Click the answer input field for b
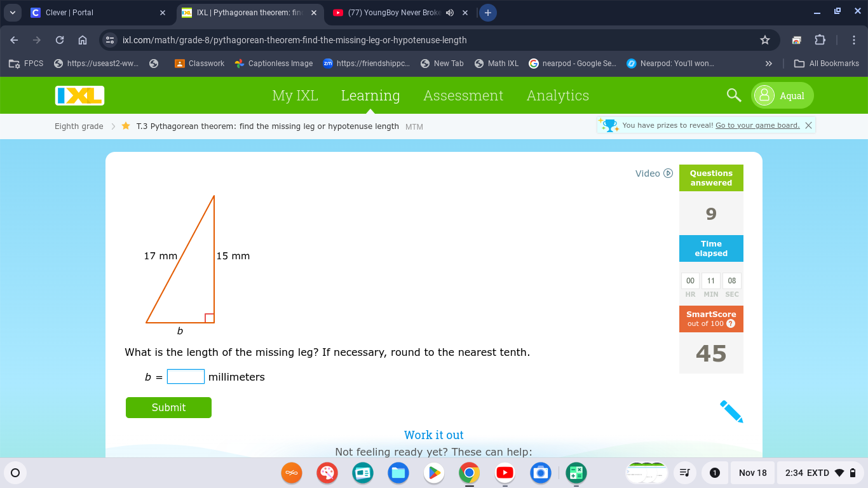This screenshot has height=488, width=868. click(x=186, y=377)
